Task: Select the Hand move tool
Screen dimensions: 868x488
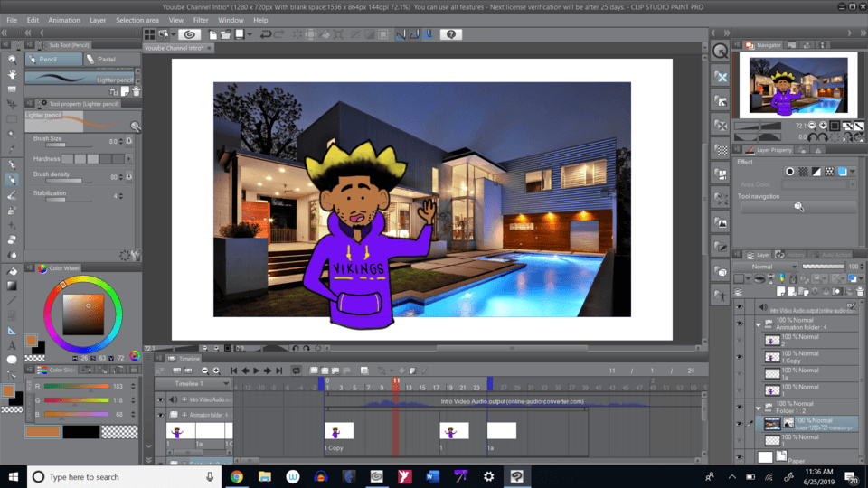Action: click(x=12, y=74)
